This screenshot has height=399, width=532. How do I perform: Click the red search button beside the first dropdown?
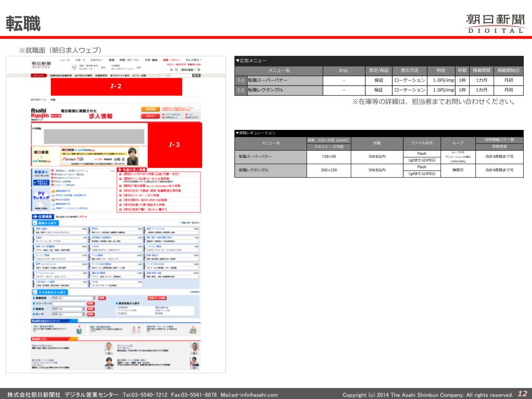(102, 298)
